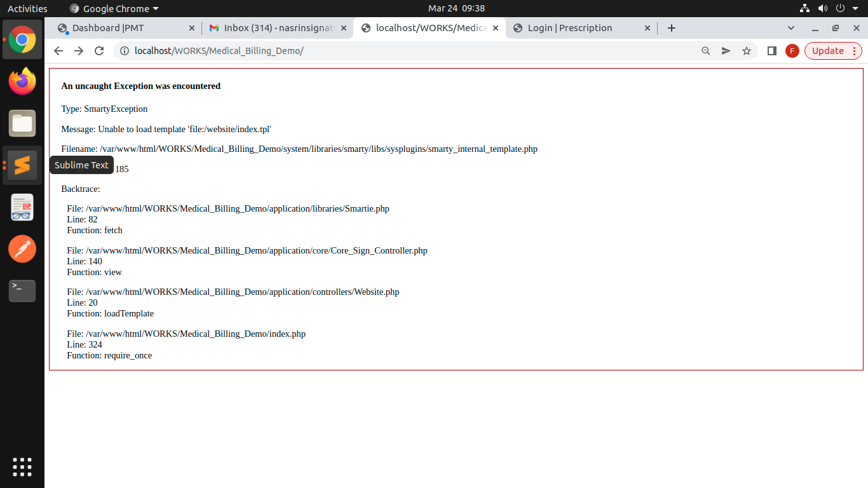Screen dimensions: 868x488
Task: Open the zoom magnifier icon in address bar
Action: point(705,51)
